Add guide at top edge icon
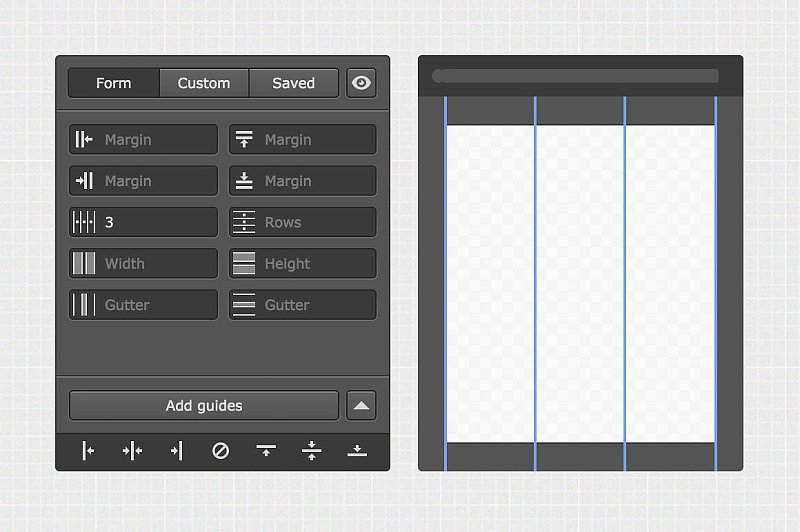Viewport: 800px width, 532px height. tap(266, 451)
